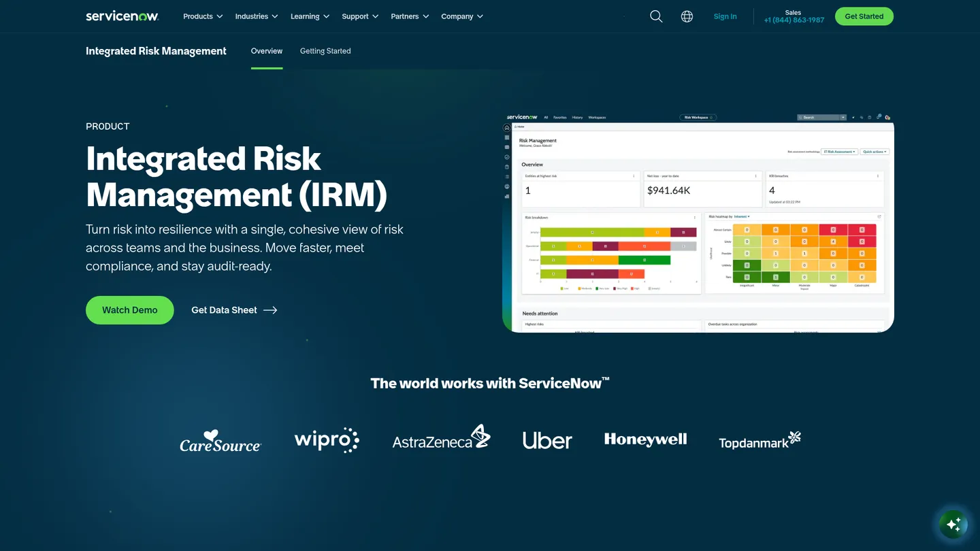
Task: Open the site search magnifier icon
Action: [656, 16]
